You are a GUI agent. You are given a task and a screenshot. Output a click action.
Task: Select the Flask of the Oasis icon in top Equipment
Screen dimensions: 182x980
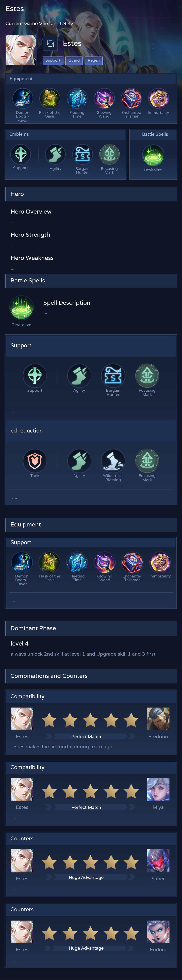pos(50,98)
